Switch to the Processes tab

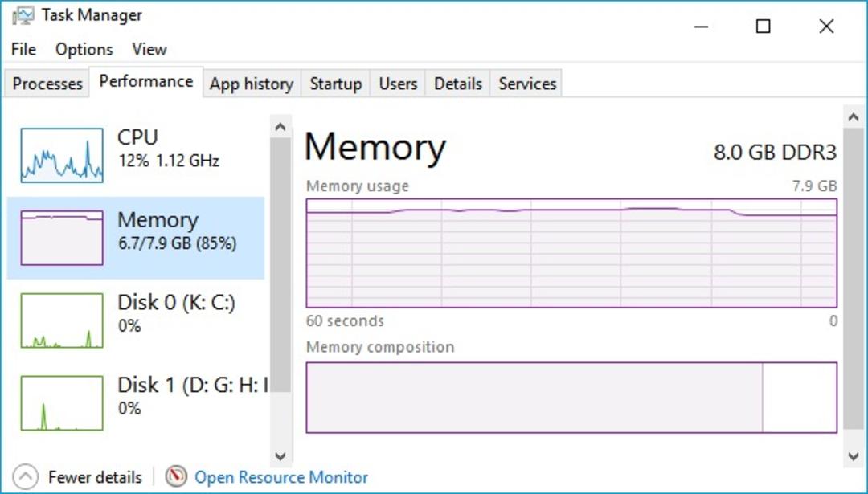coord(47,84)
